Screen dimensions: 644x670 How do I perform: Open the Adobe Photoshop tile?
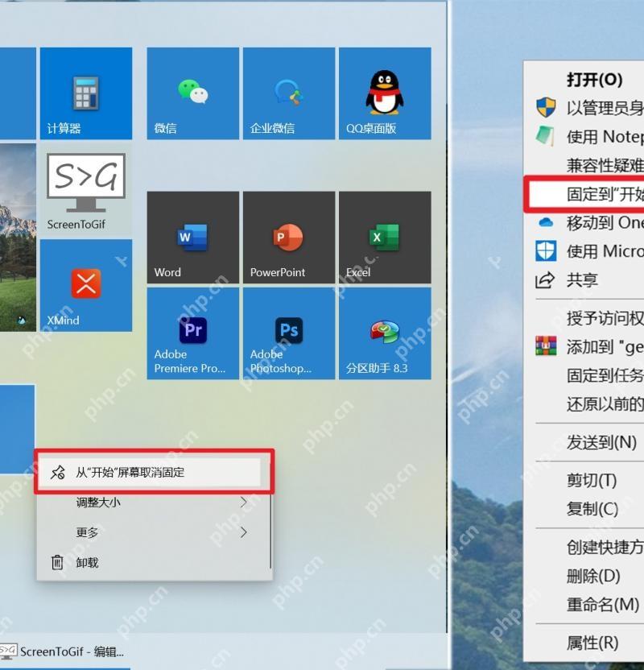289,333
